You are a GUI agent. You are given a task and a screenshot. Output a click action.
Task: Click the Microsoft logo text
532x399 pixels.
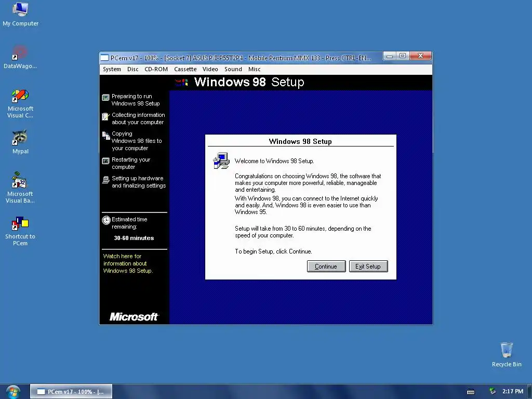click(x=134, y=317)
